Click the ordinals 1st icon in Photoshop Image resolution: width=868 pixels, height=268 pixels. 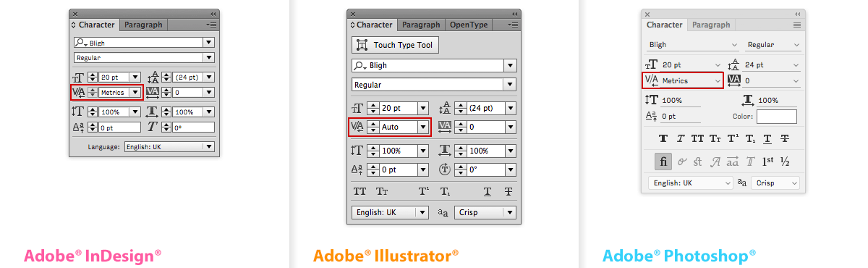tap(767, 161)
